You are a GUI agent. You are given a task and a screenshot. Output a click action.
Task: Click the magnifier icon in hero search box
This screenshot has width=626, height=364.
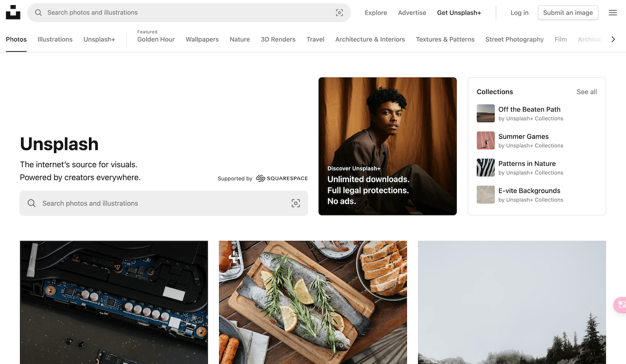[x=31, y=203]
